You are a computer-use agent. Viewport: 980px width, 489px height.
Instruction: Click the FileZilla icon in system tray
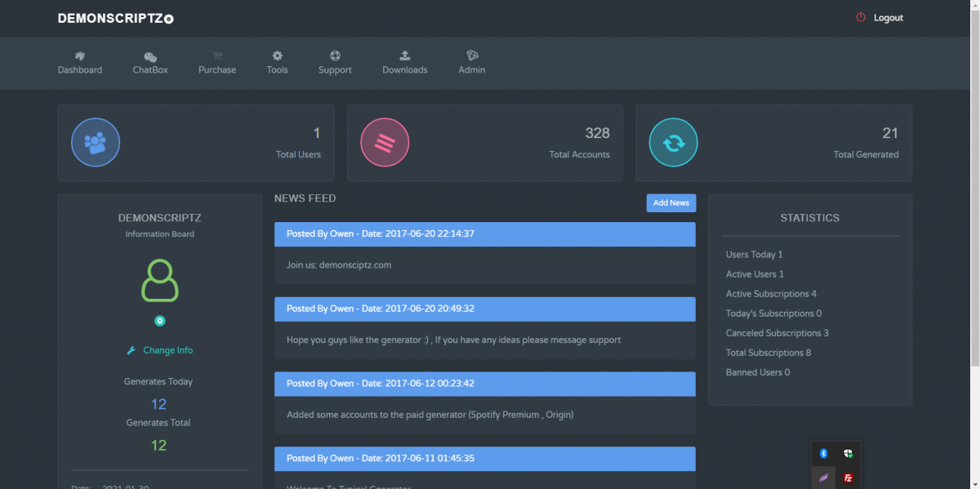(849, 478)
